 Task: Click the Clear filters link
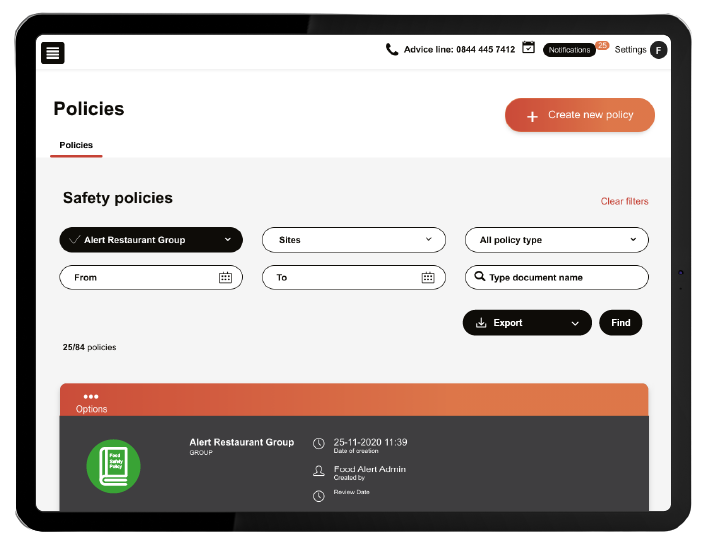tap(624, 202)
